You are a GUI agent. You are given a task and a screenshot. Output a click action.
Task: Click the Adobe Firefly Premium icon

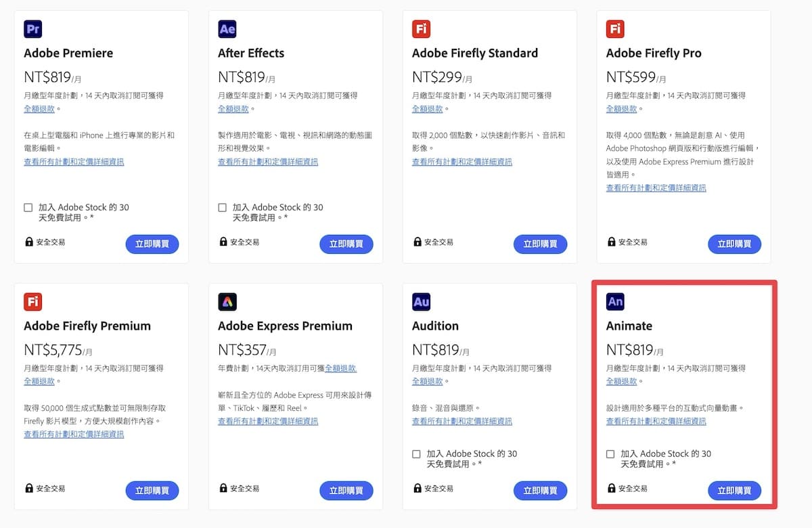click(x=33, y=302)
